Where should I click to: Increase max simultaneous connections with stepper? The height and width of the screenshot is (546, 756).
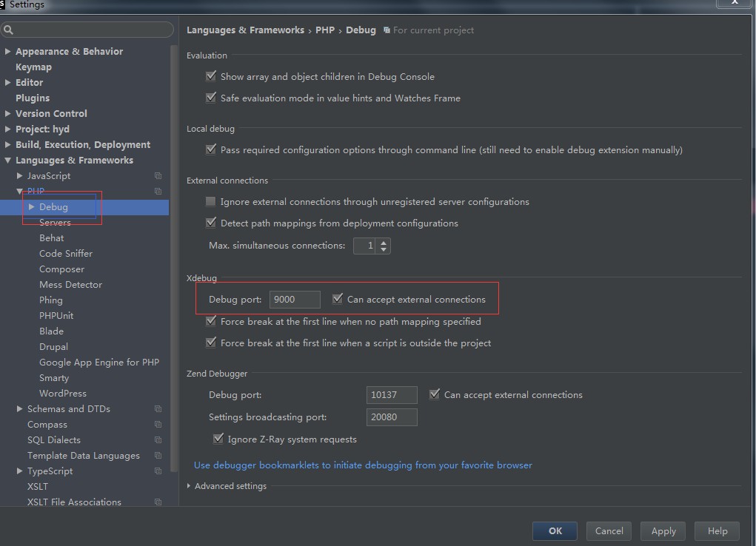pyautogui.click(x=383, y=242)
